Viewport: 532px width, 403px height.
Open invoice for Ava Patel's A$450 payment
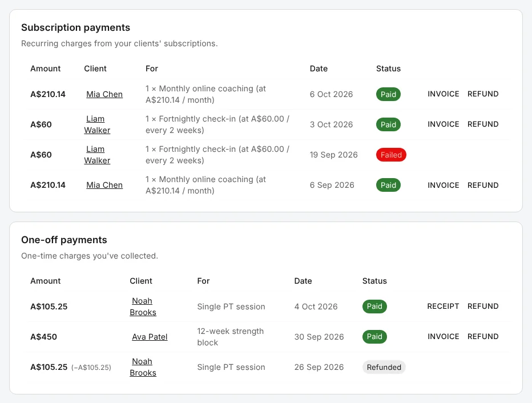click(x=443, y=337)
